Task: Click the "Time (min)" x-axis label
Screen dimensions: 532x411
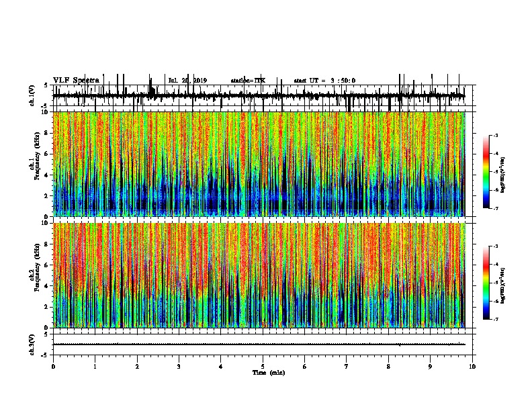Action: pyautogui.click(x=269, y=373)
